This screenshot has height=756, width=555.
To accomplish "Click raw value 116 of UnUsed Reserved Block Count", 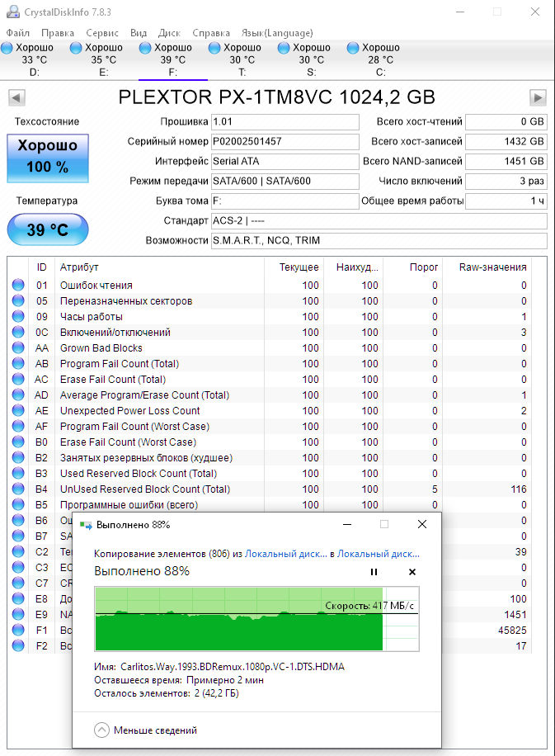I will tap(519, 489).
